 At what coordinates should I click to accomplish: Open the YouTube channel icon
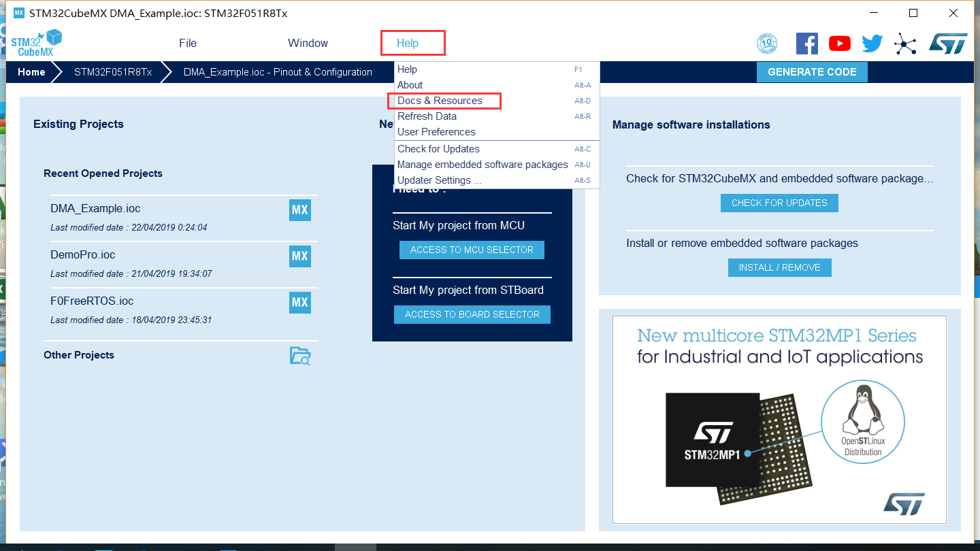coord(839,43)
